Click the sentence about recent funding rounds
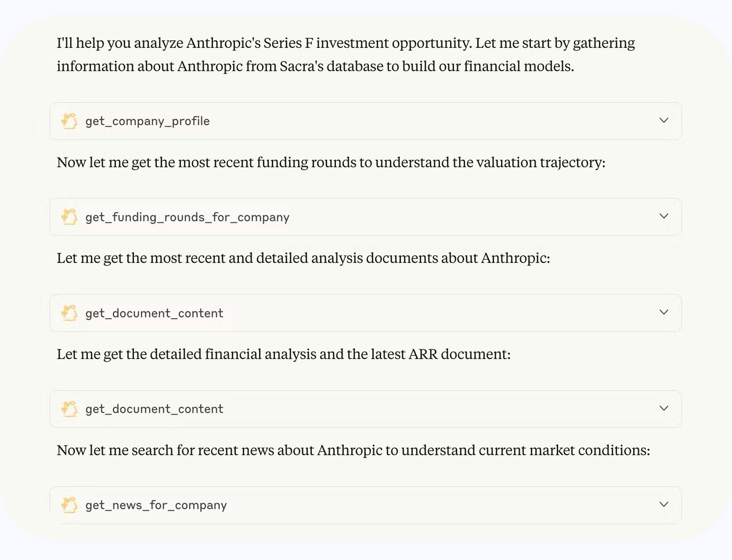The width and height of the screenshot is (732, 560). [331, 163]
